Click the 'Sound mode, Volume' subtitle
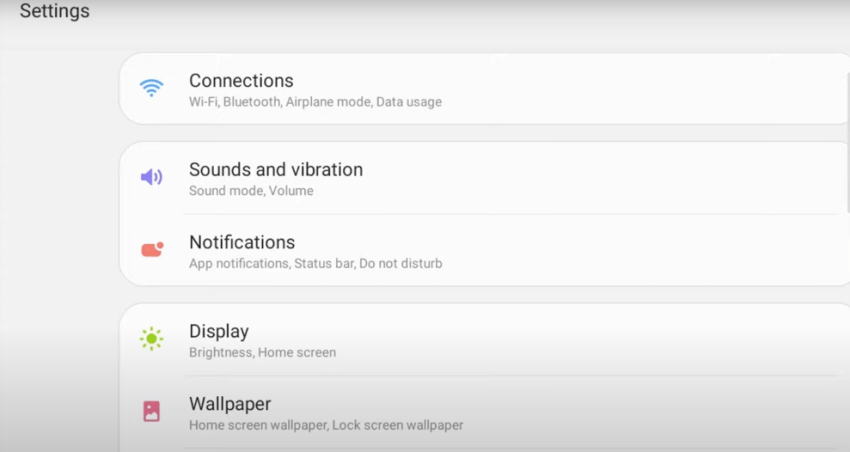Viewport: 850px width, 452px height. 251,191
